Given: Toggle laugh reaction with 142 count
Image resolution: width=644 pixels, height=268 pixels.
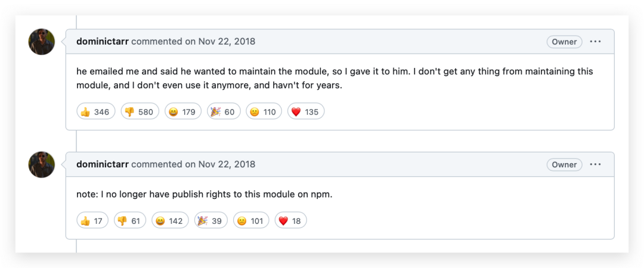Looking at the screenshot, I should point(170,220).
